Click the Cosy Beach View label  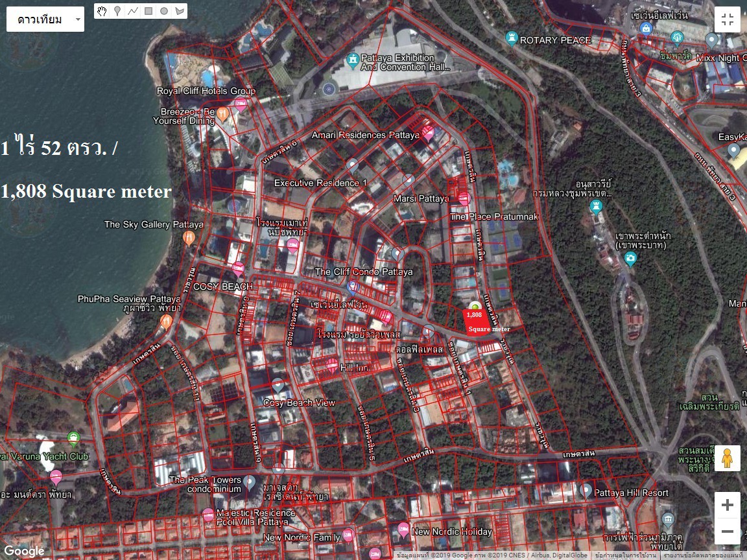pyautogui.click(x=299, y=403)
